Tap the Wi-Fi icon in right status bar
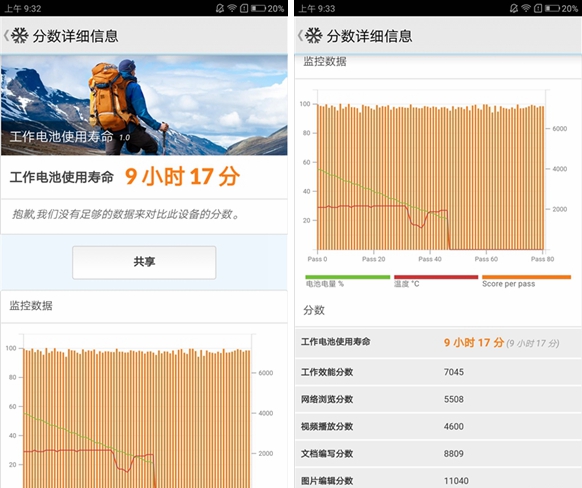582x488 pixels. pyautogui.click(x=526, y=8)
